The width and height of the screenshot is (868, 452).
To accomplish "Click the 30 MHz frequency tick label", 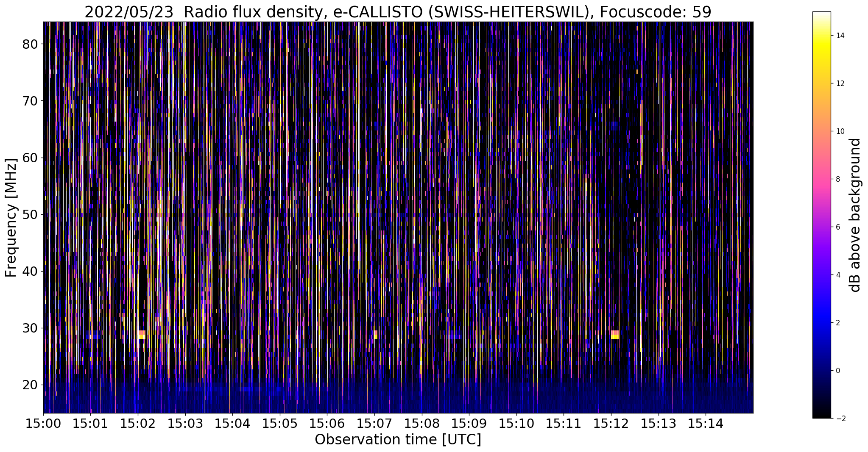I will (x=30, y=328).
